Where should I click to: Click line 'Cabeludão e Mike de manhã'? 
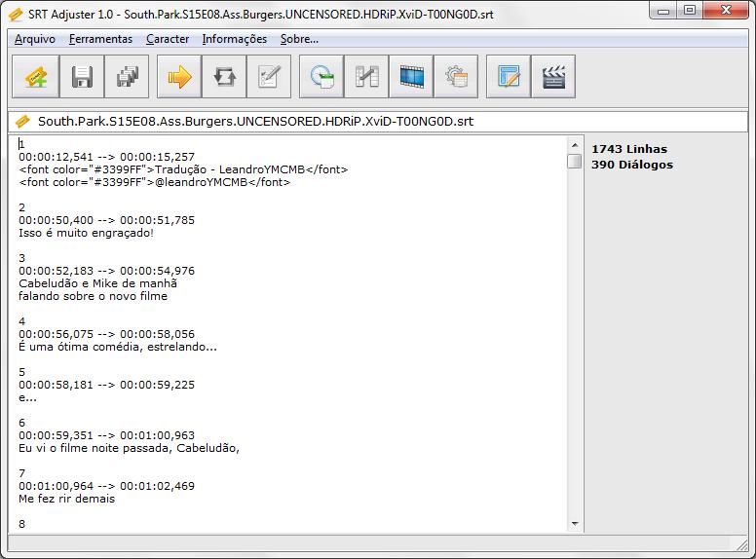click(x=97, y=283)
